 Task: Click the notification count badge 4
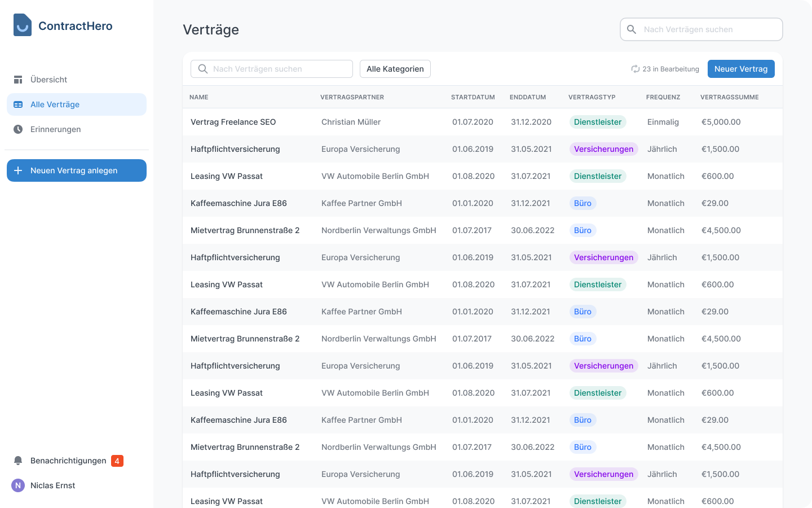click(x=117, y=461)
